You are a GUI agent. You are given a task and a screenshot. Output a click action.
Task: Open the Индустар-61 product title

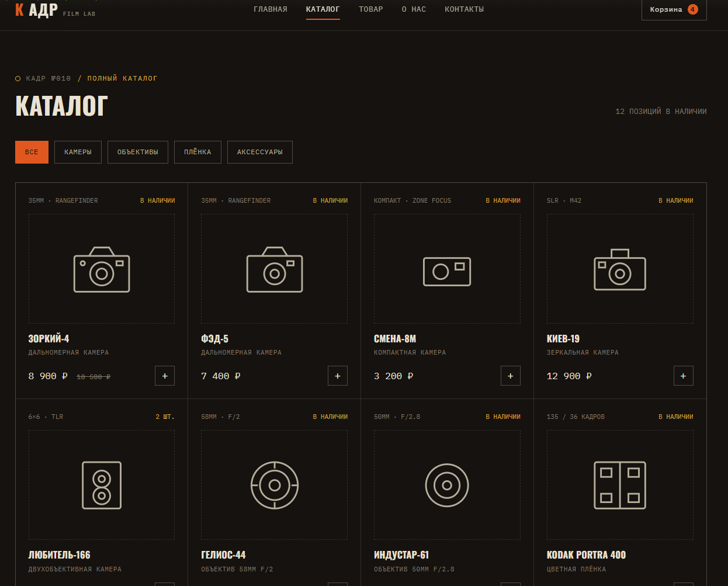[x=401, y=555]
